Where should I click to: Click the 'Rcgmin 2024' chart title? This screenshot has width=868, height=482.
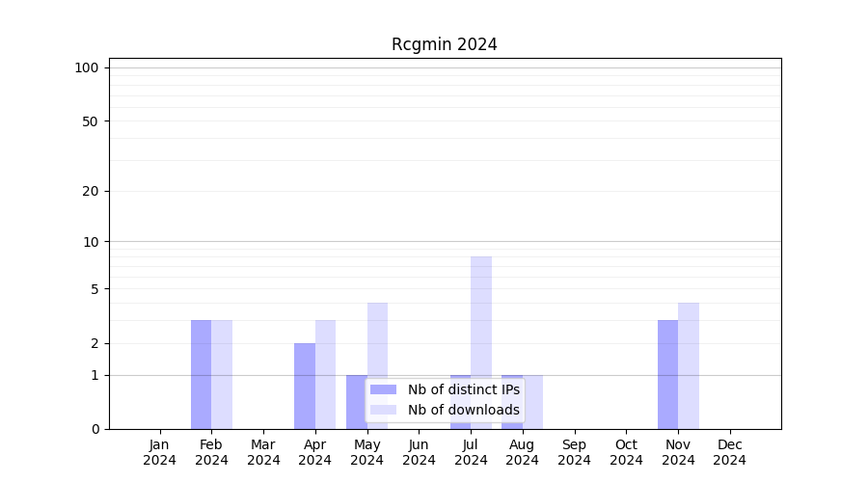(444, 44)
